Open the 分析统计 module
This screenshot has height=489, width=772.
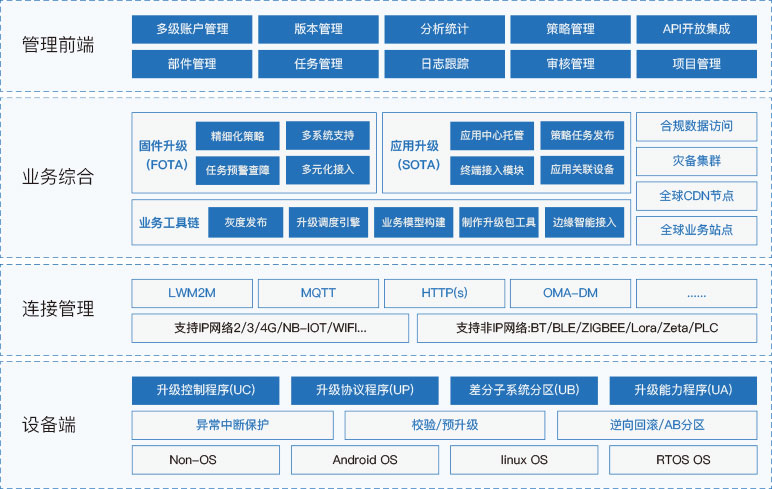click(444, 29)
